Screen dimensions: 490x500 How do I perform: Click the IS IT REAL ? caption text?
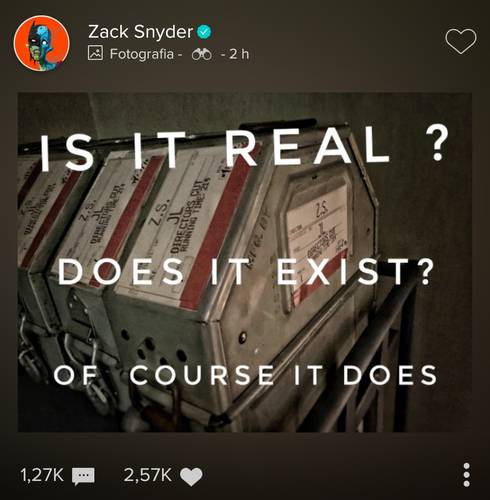click(x=242, y=148)
